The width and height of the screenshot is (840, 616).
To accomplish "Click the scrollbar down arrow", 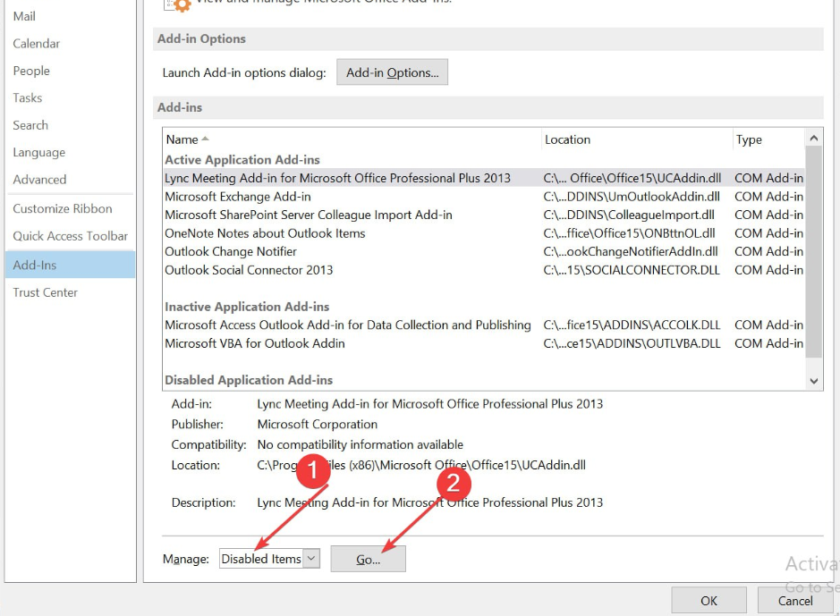I will click(x=813, y=380).
